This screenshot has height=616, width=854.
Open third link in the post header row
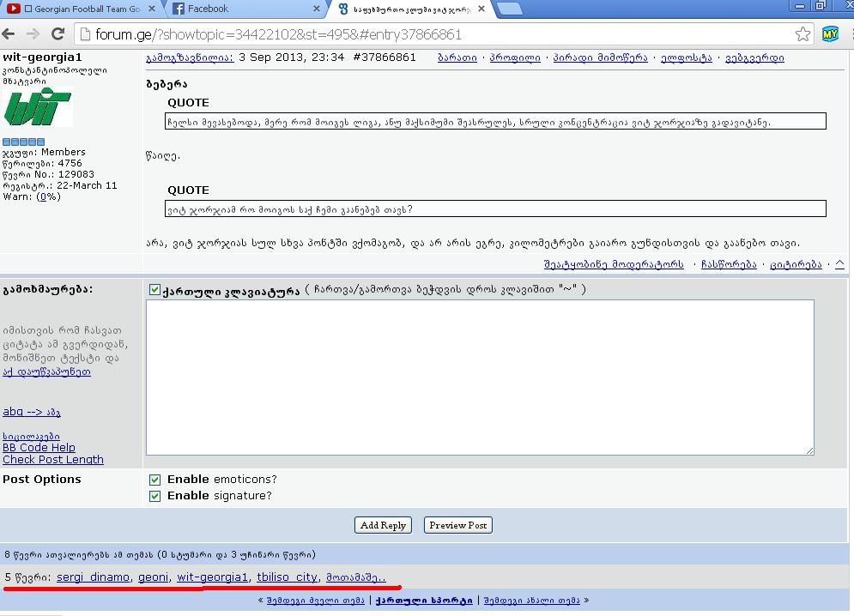[600, 57]
